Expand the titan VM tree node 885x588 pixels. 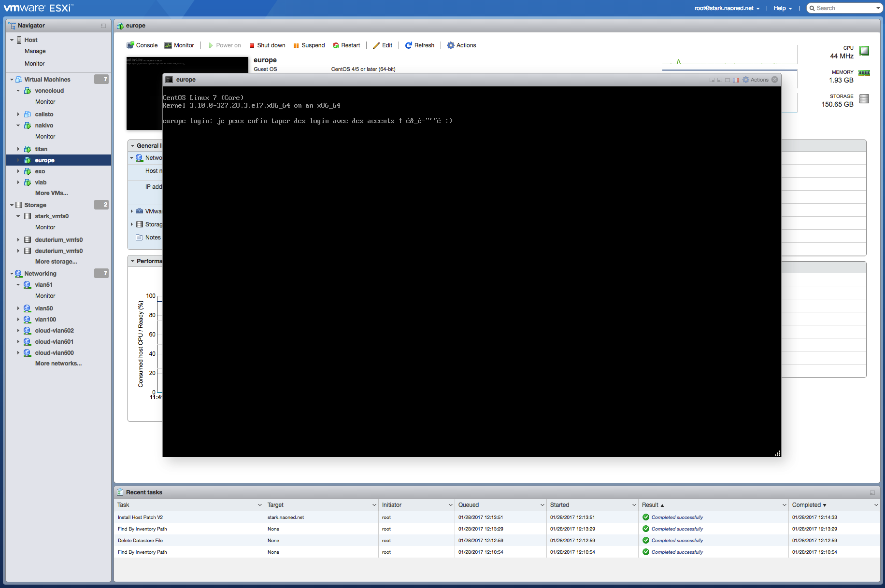click(18, 149)
